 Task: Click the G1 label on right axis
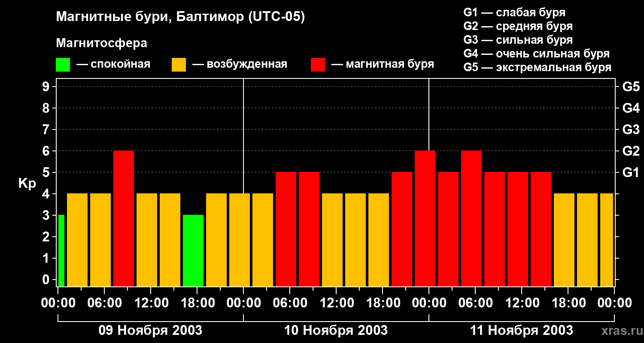tap(631, 173)
